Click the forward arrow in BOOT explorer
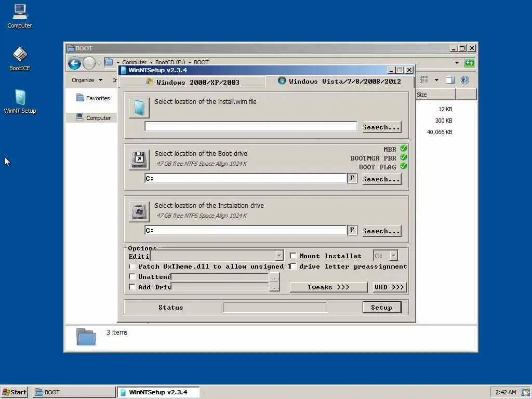The image size is (532, 399). click(x=89, y=63)
